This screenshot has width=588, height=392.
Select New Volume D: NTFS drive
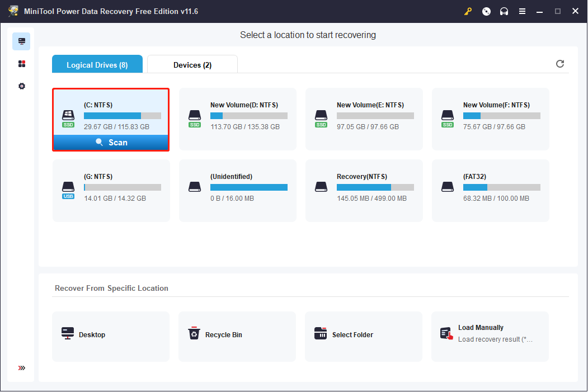237,119
